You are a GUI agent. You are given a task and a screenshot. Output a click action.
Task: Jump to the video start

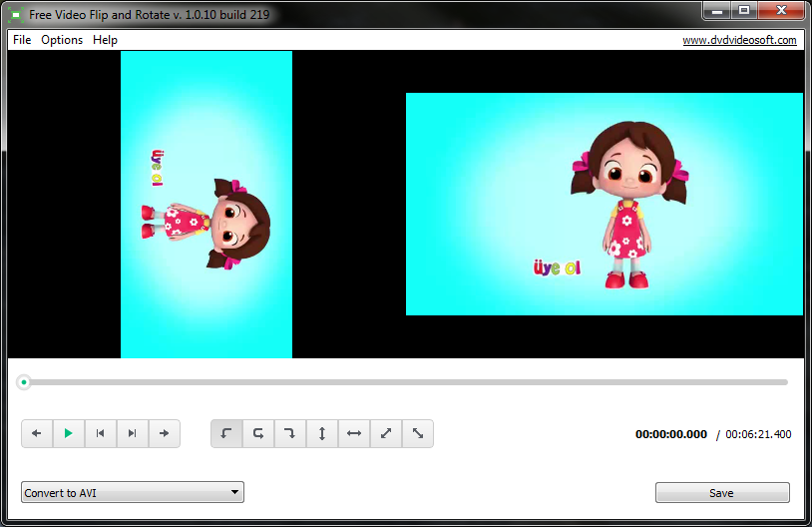[x=101, y=433]
